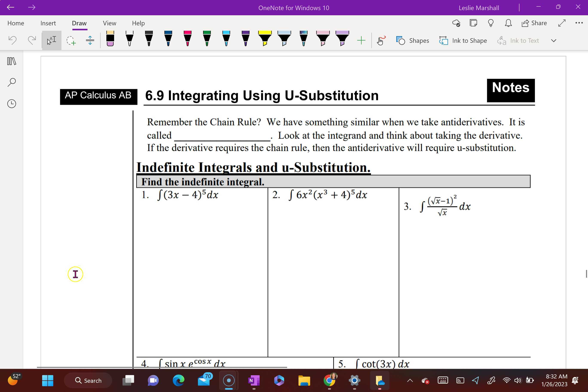The width and height of the screenshot is (588, 392).
Task: Open the Lasso Select tool
Action: [x=70, y=40]
